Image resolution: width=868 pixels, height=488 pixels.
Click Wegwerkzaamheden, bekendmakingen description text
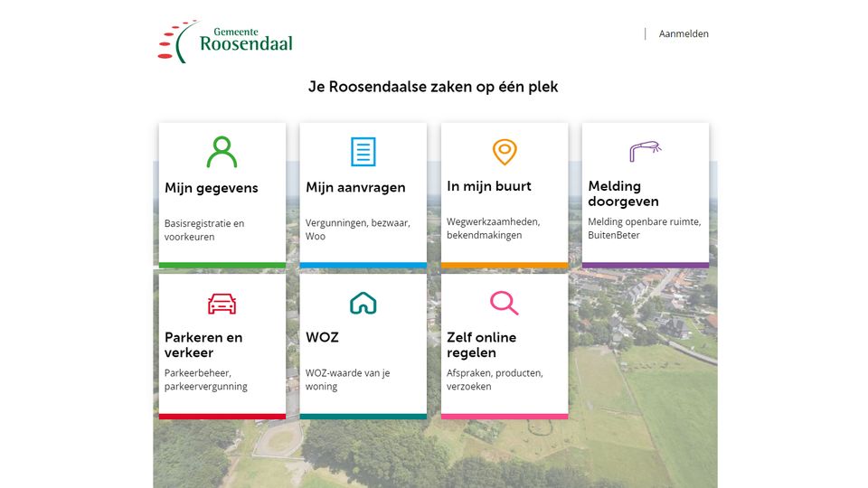tap(493, 228)
